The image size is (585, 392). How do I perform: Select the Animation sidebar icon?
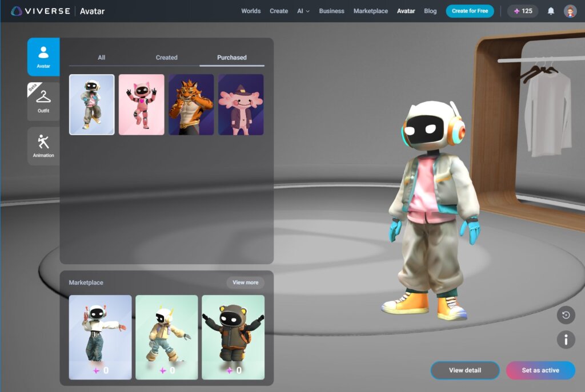(x=43, y=146)
